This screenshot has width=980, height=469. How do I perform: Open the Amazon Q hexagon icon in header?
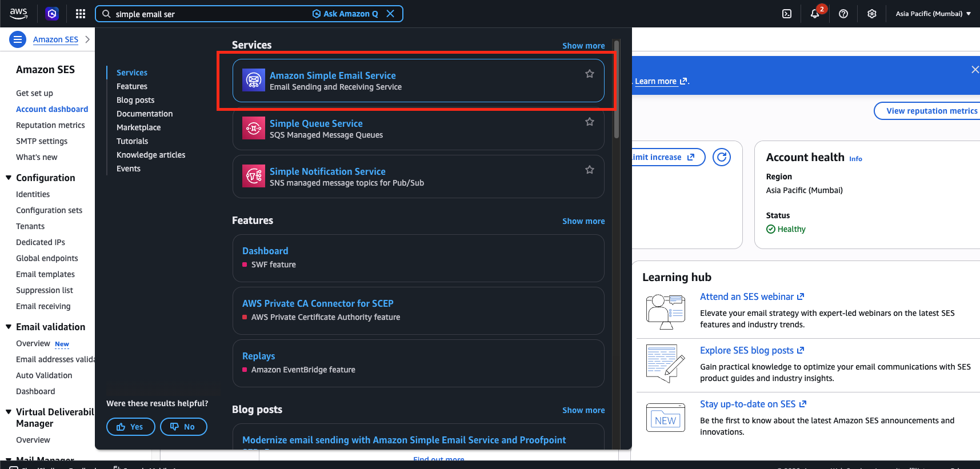point(52,14)
